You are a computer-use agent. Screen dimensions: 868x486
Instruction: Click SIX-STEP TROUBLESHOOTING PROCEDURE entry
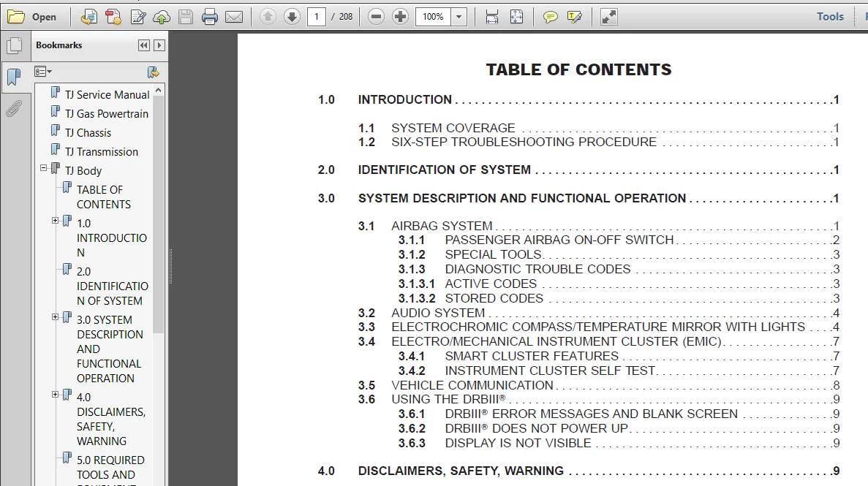click(598, 143)
